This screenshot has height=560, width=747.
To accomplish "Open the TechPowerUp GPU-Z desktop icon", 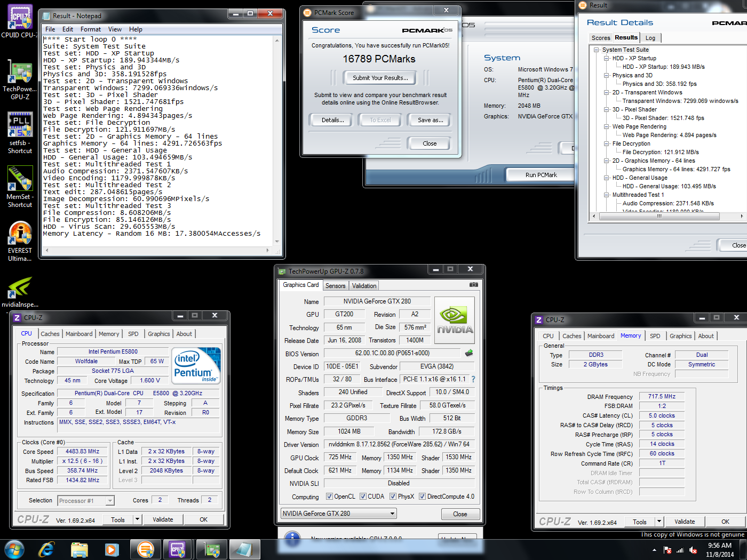I will click(x=20, y=80).
